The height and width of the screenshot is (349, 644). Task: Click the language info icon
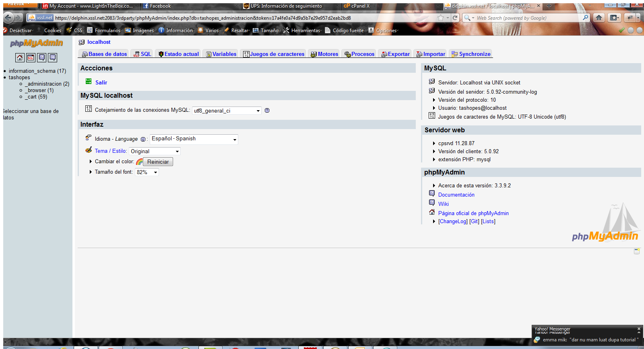point(143,140)
